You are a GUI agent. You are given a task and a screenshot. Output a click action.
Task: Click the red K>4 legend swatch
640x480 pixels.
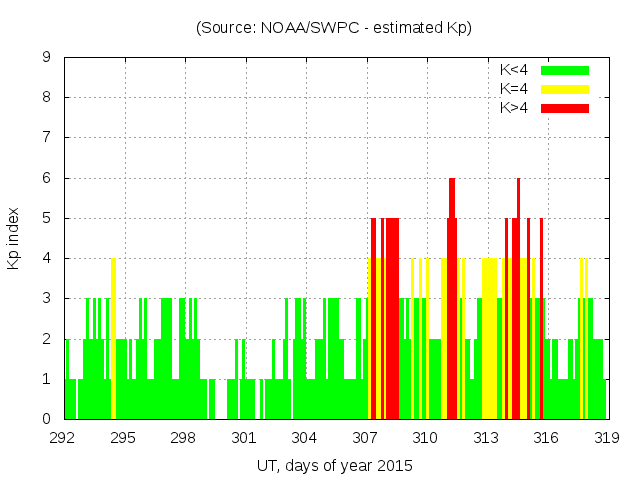tap(565, 107)
